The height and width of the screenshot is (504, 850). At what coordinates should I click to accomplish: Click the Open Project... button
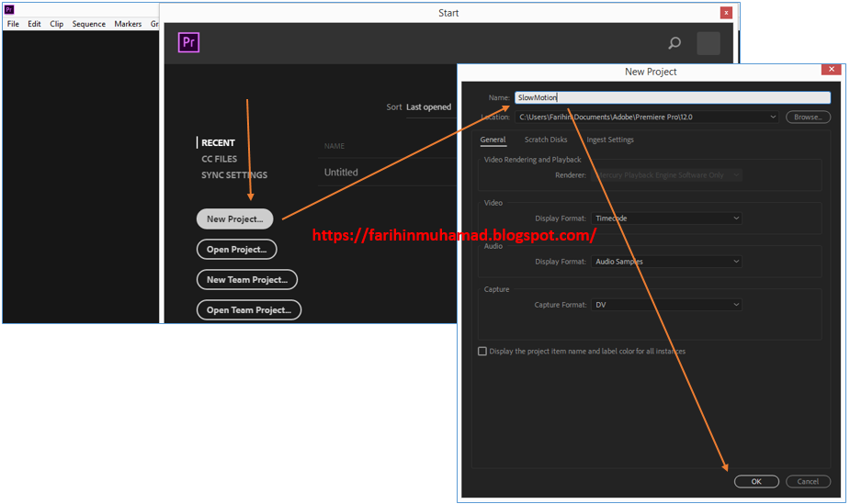[236, 249]
